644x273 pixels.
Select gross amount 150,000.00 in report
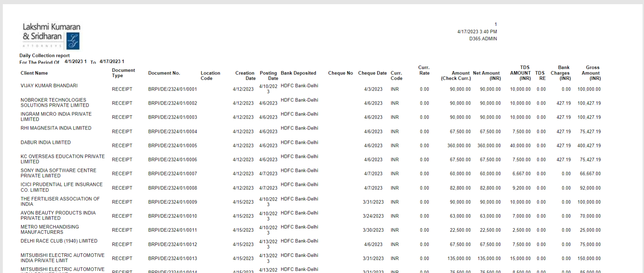(x=589, y=258)
